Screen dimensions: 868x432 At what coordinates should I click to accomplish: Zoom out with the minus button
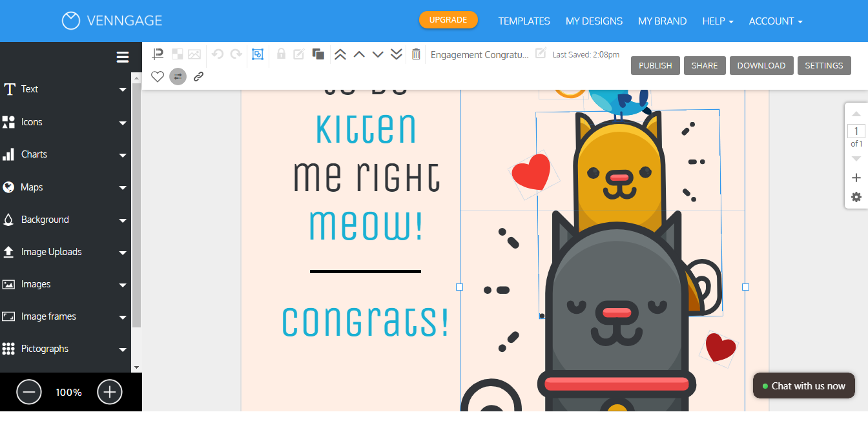pyautogui.click(x=29, y=392)
